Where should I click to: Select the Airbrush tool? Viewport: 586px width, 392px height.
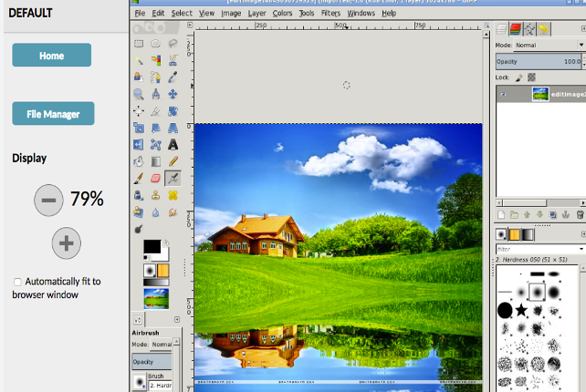point(173,179)
